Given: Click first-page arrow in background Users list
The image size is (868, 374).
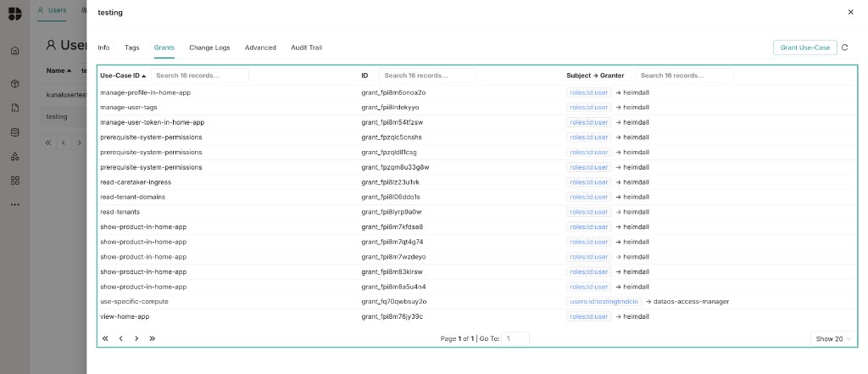Looking at the screenshot, I should point(48,142).
